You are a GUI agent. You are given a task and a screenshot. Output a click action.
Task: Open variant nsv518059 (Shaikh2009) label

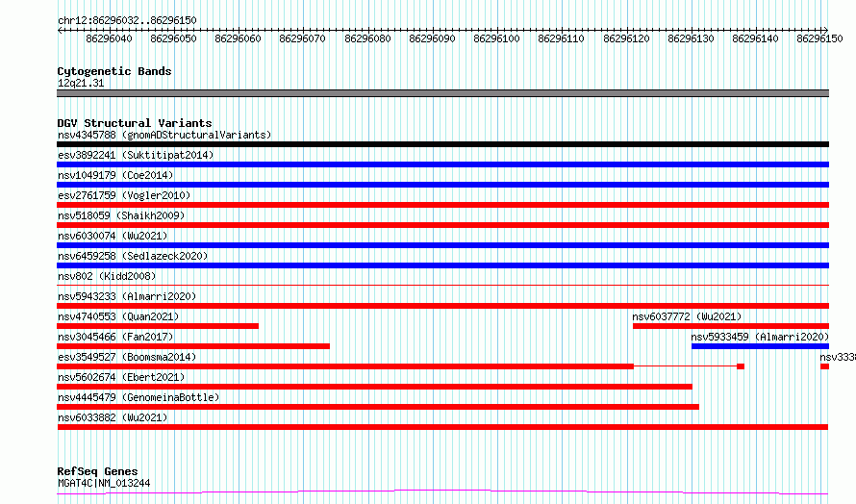click(121, 215)
